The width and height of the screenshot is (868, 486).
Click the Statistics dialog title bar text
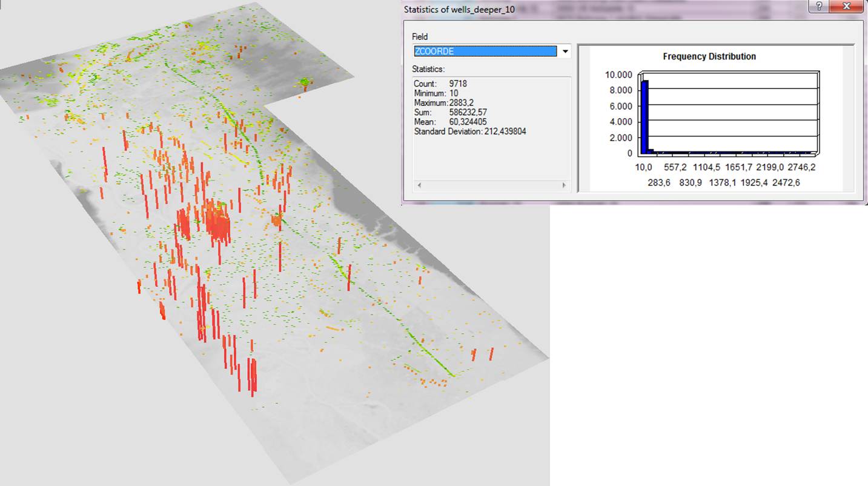tap(459, 10)
